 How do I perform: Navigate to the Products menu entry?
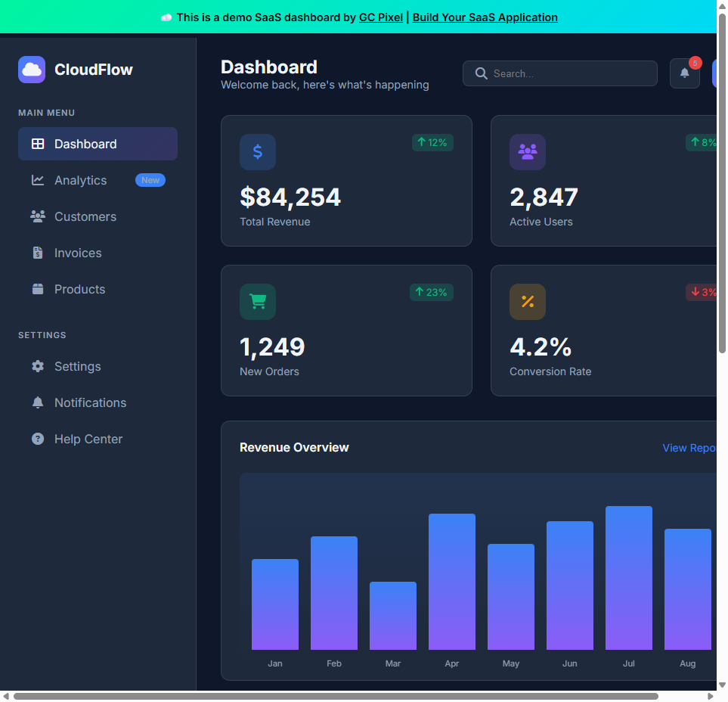pyautogui.click(x=79, y=289)
